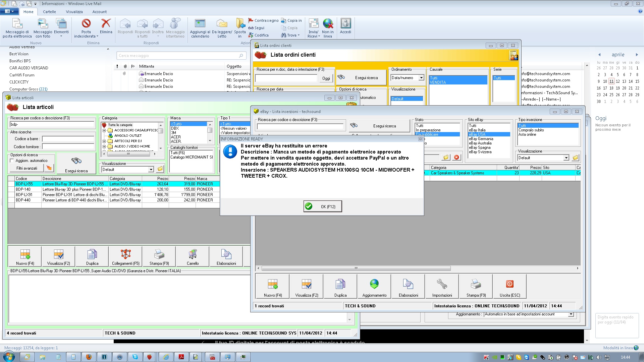Open the Live Mail application menu button
Screen dimensions: 644x362
click(x=9, y=11)
